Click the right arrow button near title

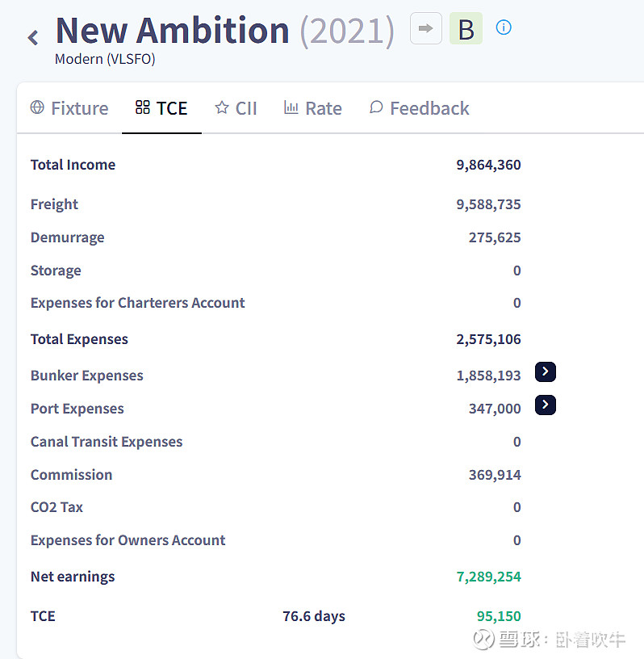click(425, 28)
